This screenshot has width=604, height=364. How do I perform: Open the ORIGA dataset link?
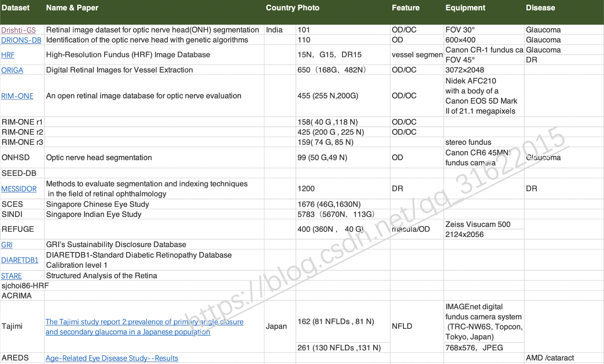tap(12, 70)
